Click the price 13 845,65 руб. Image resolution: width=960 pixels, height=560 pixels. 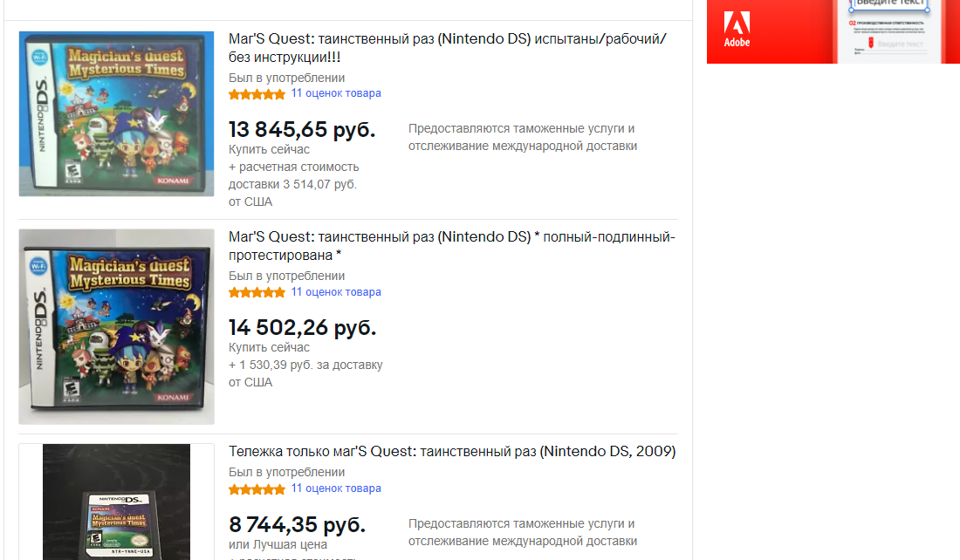coord(302,130)
